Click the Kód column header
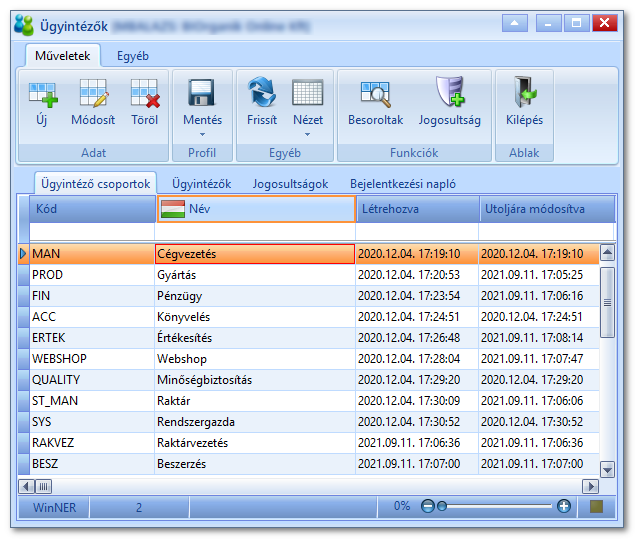Viewport: 635px width, 539px height. (93, 209)
